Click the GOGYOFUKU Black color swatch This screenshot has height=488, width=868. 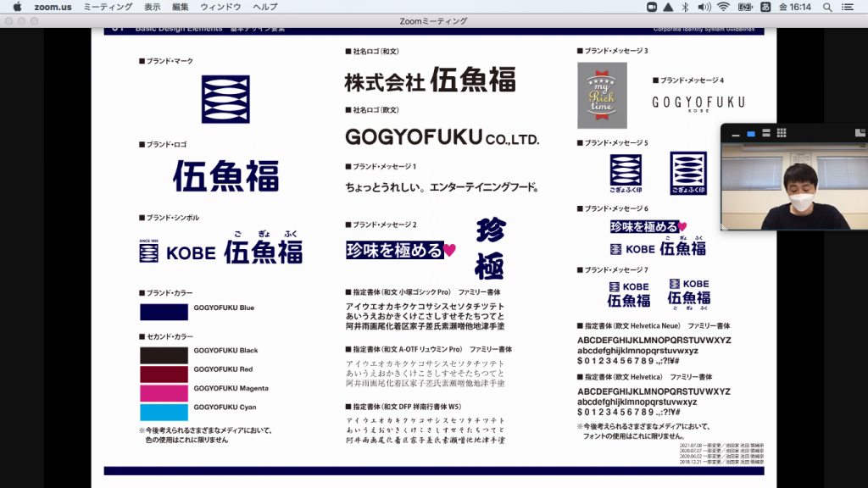[x=164, y=355]
